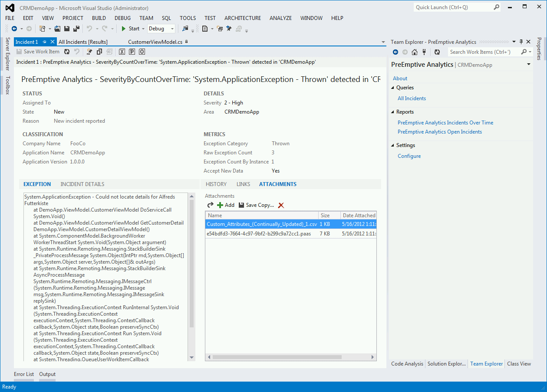Switch to INCIDENT DETAILS tab

pos(82,184)
